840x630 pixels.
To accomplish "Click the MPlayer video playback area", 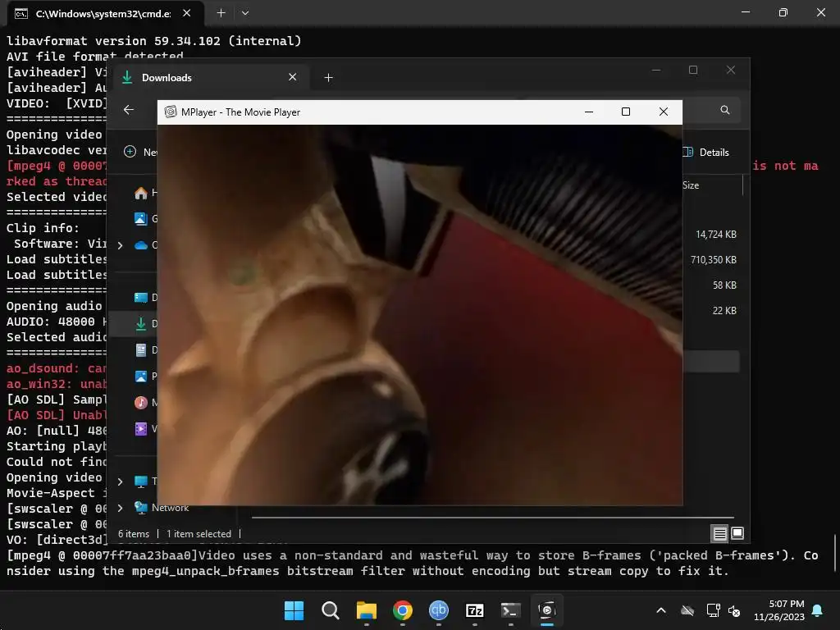I will point(420,315).
